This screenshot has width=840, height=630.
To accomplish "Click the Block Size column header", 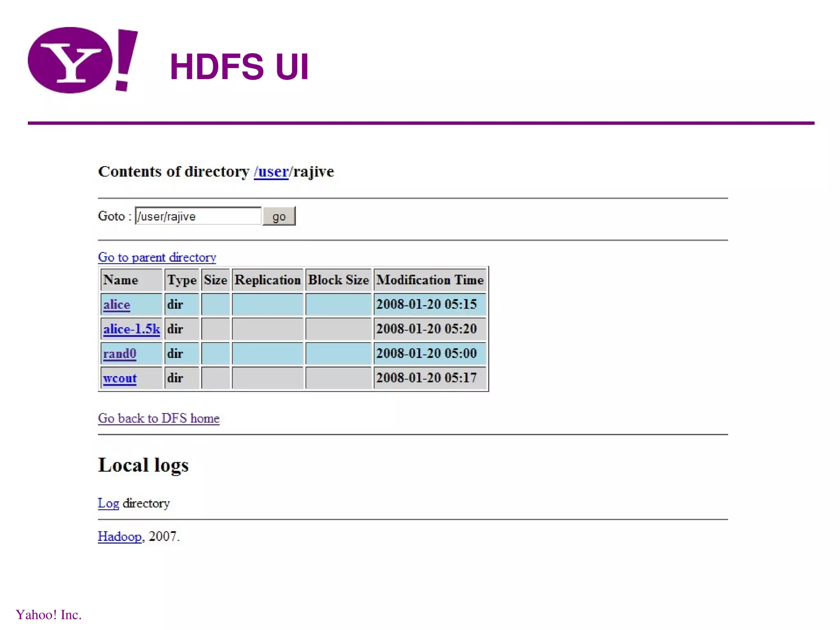I will click(x=338, y=280).
